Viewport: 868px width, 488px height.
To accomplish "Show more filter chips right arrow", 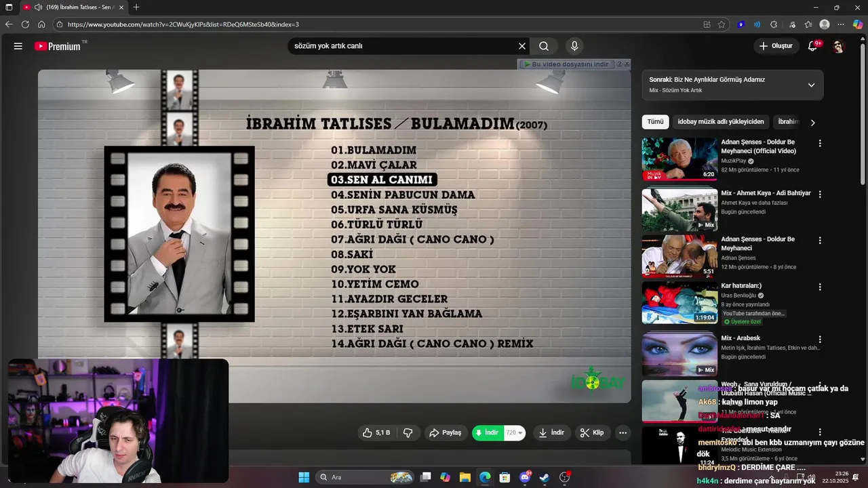I will (812, 122).
